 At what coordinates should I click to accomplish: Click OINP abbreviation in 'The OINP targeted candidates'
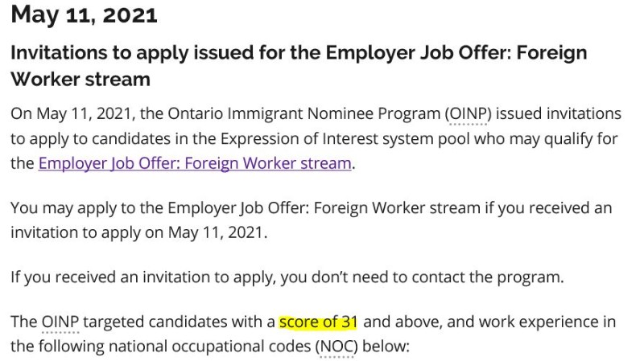[60, 322]
